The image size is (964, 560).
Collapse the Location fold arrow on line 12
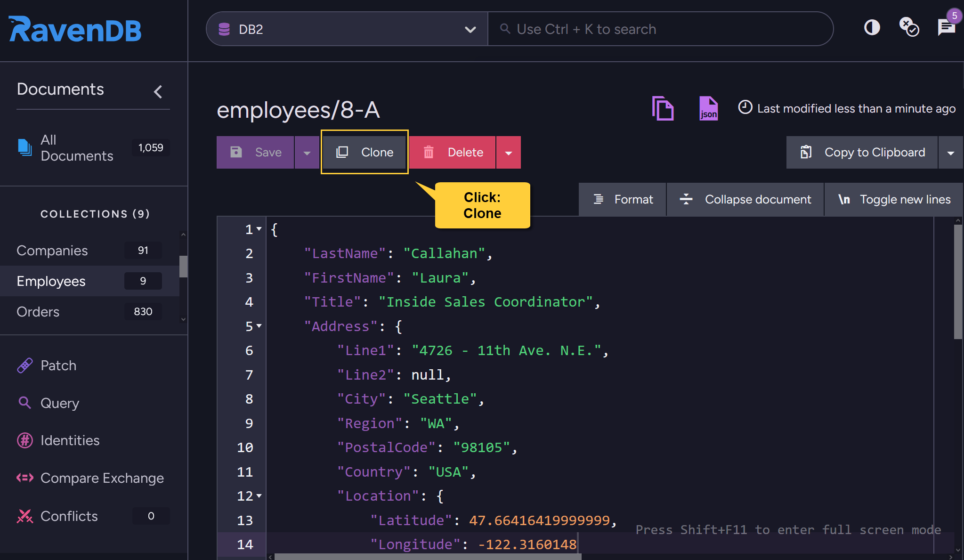pos(259,496)
